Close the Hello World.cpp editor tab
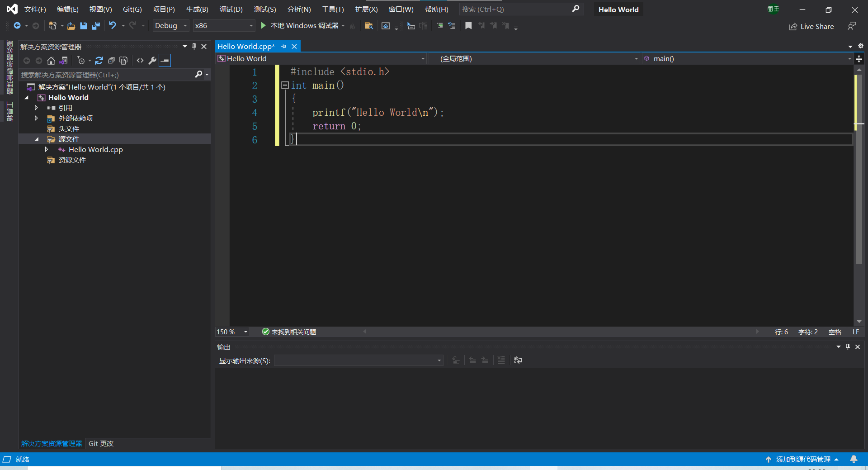Screen dimensions: 868x470 click(x=294, y=47)
